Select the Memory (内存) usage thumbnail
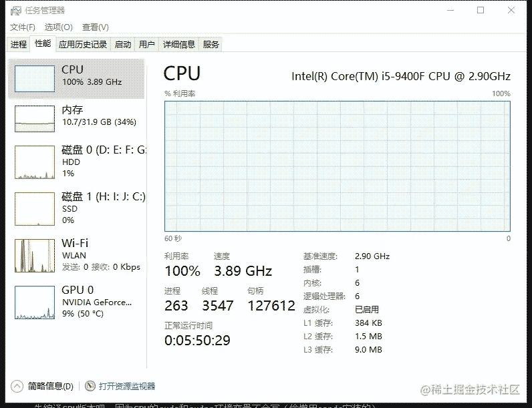532x408 pixels. pyautogui.click(x=35, y=119)
